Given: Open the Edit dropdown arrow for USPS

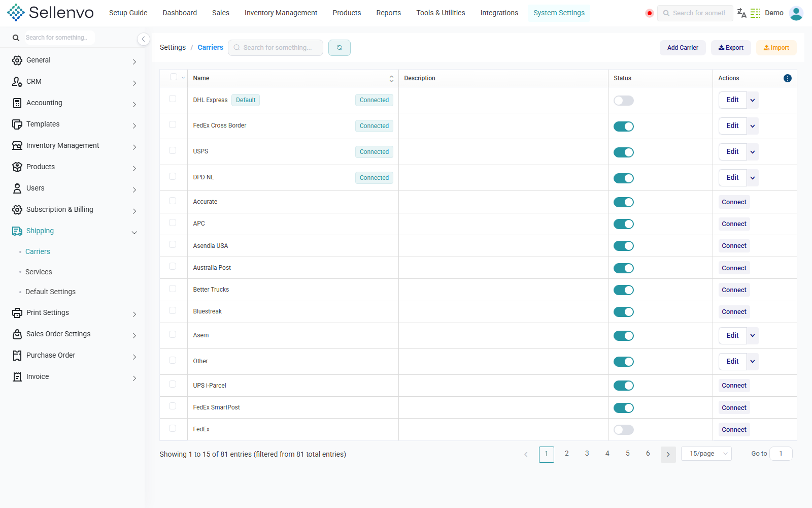Looking at the screenshot, I should (x=753, y=152).
